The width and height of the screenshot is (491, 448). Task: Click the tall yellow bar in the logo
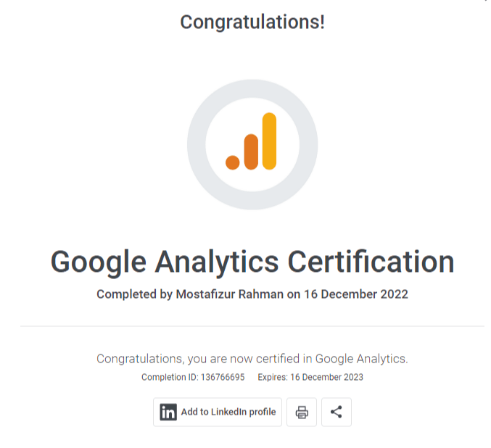coord(269,141)
